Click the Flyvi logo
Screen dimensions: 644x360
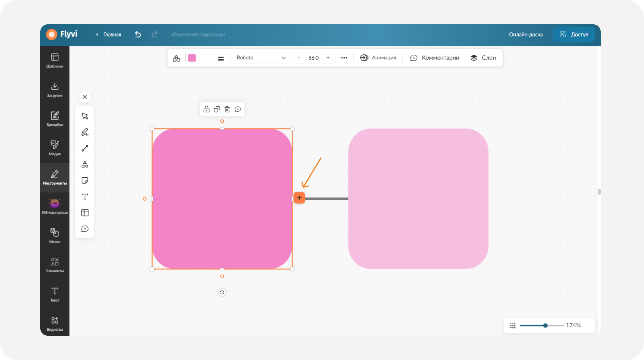[x=62, y=34]
